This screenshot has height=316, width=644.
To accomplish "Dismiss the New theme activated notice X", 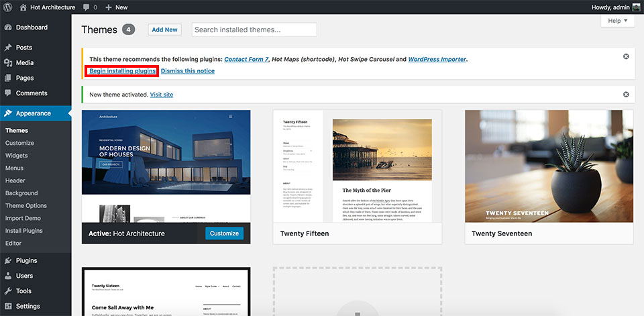I will tap(626, 95).
